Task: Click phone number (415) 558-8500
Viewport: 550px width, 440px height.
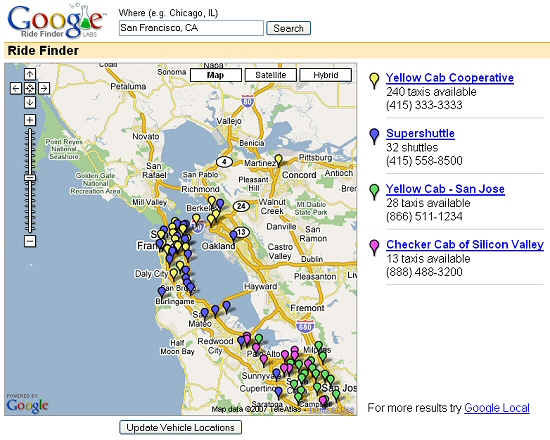Action: click(424, 161)
